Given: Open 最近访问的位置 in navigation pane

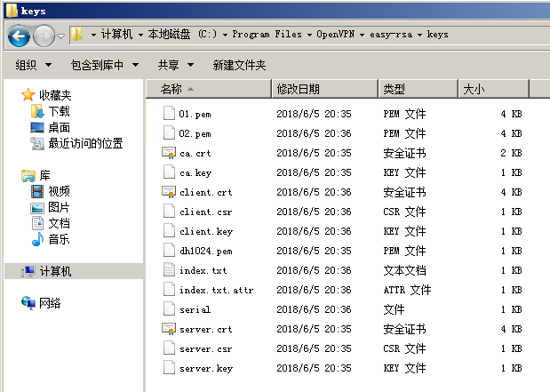Looking at the screenshot, I should pos(85,143).
